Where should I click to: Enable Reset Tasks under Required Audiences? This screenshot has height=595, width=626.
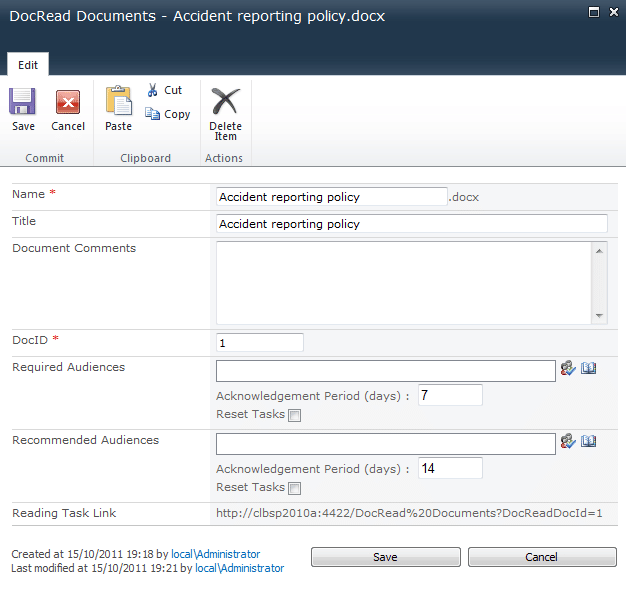(x=294, y=416)
